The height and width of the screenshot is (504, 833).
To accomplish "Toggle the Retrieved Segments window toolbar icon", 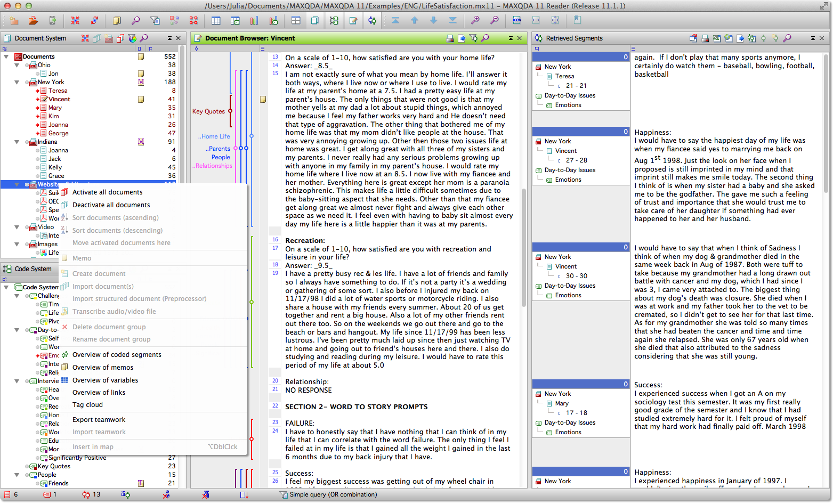I will 372,20.
